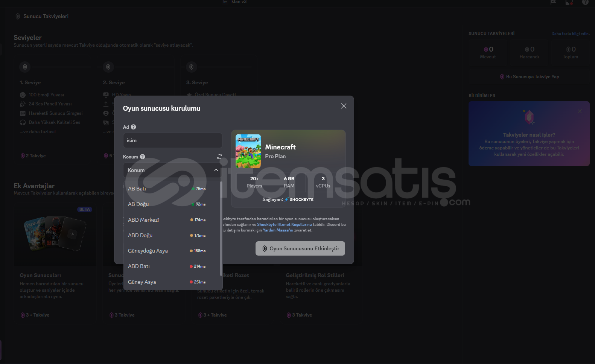
Task: Click the gem icon beside Mevcut count
Action: (x=486, y=49)
